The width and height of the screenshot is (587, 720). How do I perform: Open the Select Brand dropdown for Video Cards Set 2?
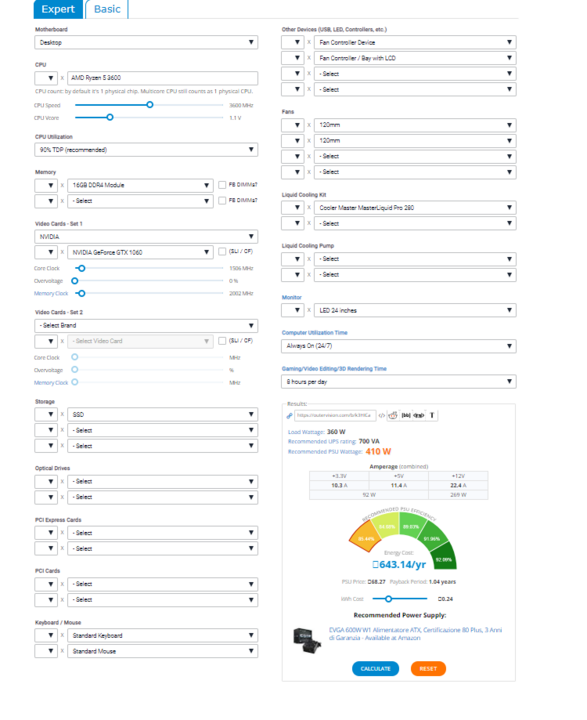146,326
